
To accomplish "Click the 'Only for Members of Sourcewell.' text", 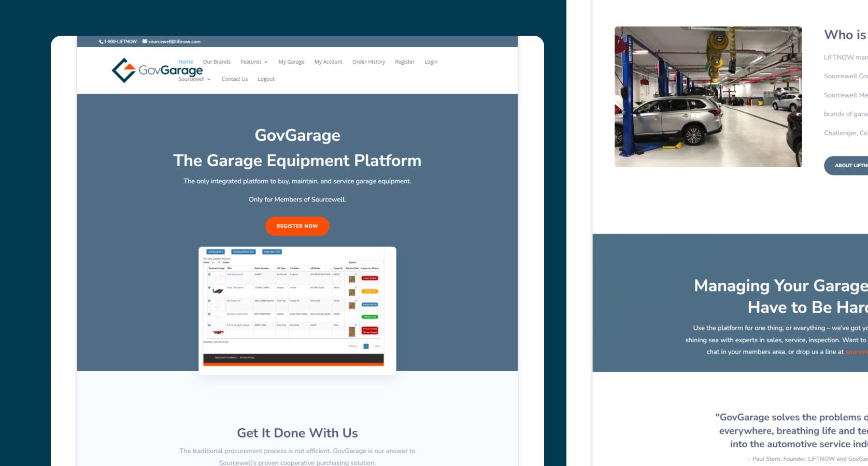I will click(297, 199).
